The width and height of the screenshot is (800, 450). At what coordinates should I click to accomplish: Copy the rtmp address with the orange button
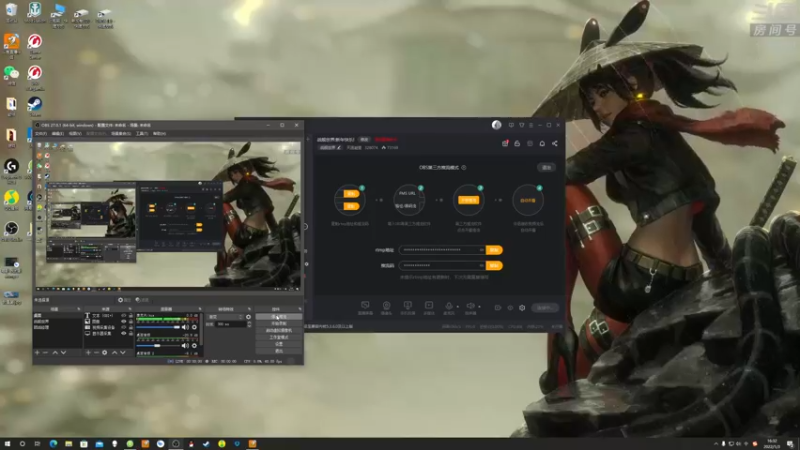coord(494,250)
